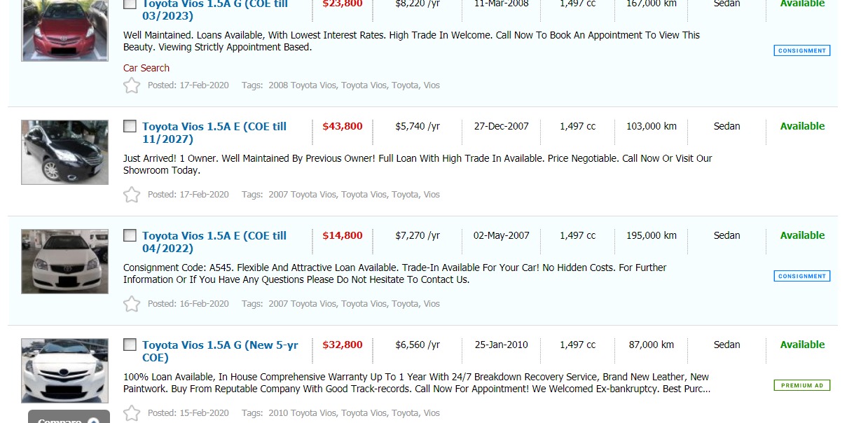Click Consignment badge on the $14,800 Vios listing
The image size is (868, 423).
[801, 276]
